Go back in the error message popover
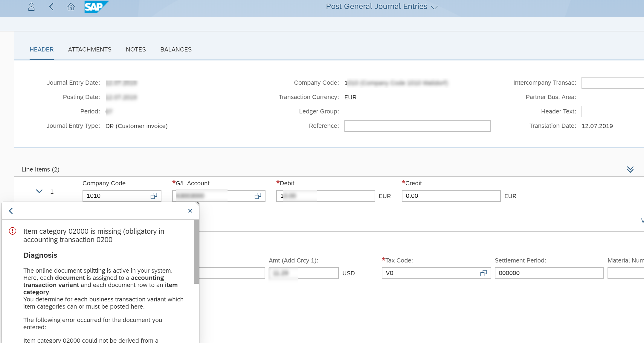The height and width of the screenshot is (343, 644). (x=11, y=211)
